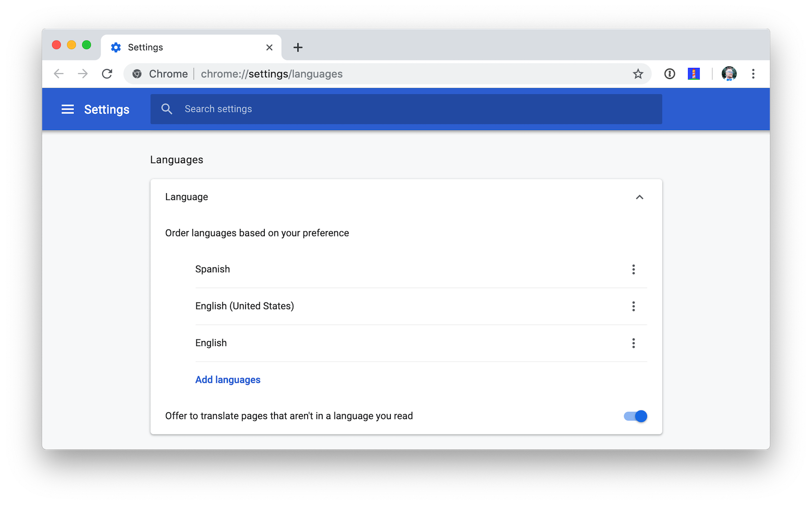Open more actions menu for English
This screenshot has width=812, height=505.
coord(633,343)
